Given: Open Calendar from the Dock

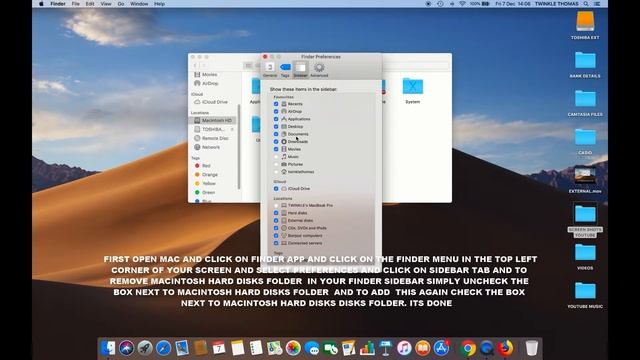Looking at the screenshot, I should pos(219,348).
